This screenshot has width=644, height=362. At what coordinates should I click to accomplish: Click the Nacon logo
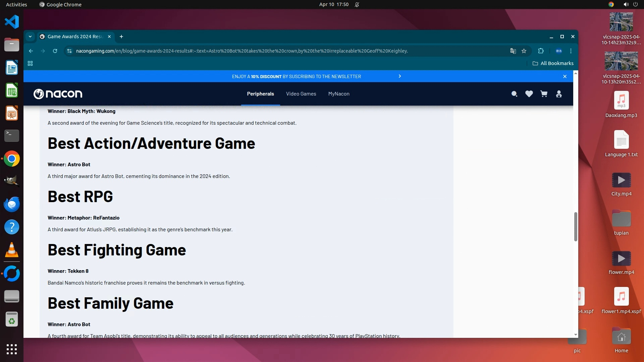pos(58,94)
